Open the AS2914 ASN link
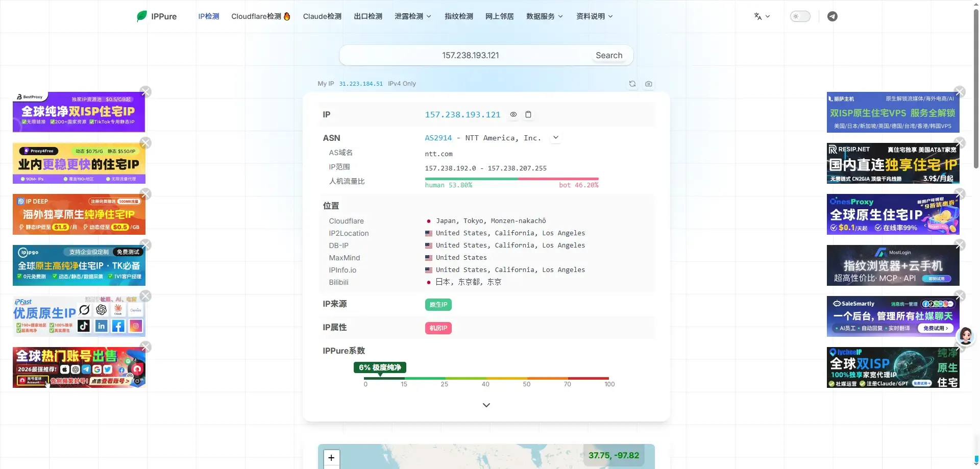Screen dimensions: 980x469 coord(438,138)
